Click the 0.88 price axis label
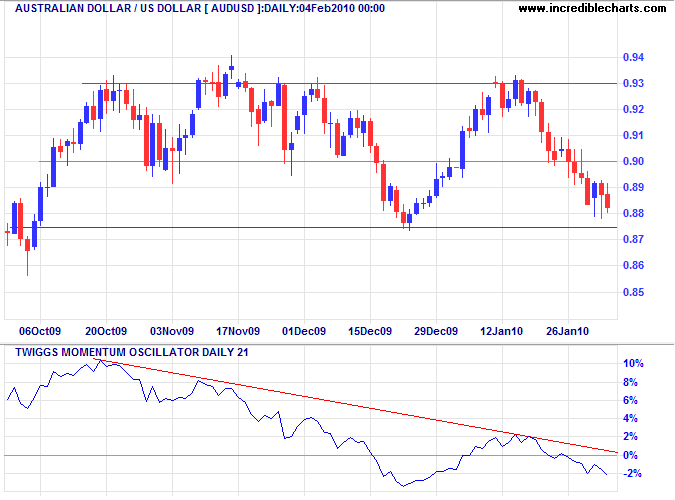Screen dimensions: 675x500 coord(634,213)
